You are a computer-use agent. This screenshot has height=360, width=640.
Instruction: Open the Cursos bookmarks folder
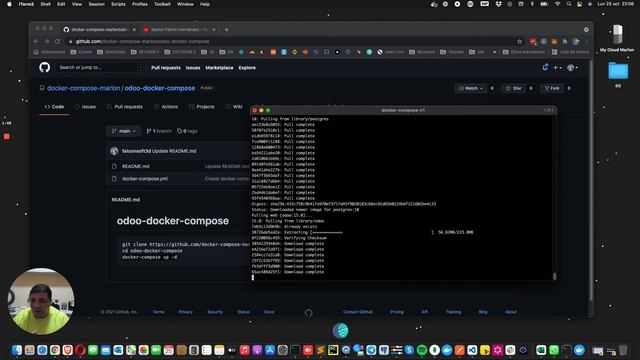point(82,52)
